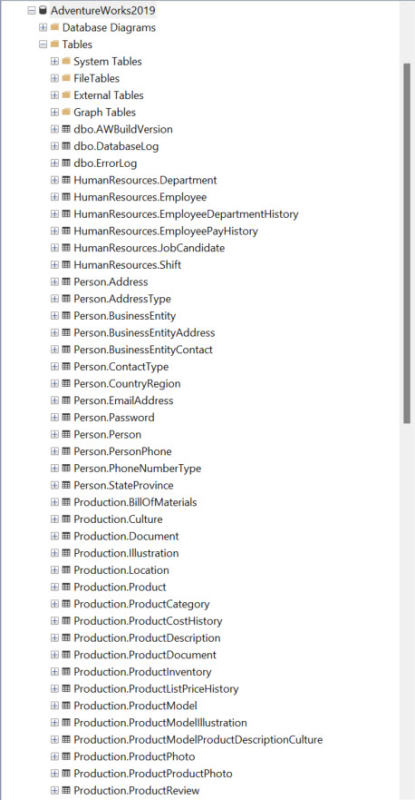The image size is (415, 800).
Task: Select Person.BusinessEntityAddress table
Action: coord(144,333)
